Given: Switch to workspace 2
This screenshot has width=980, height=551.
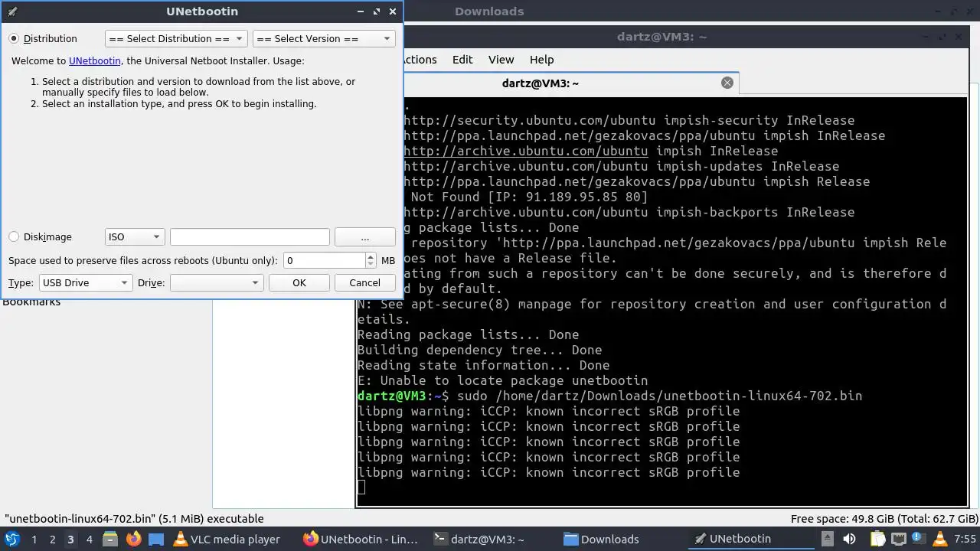Looking at the screenshot, I should click(52, 540).
